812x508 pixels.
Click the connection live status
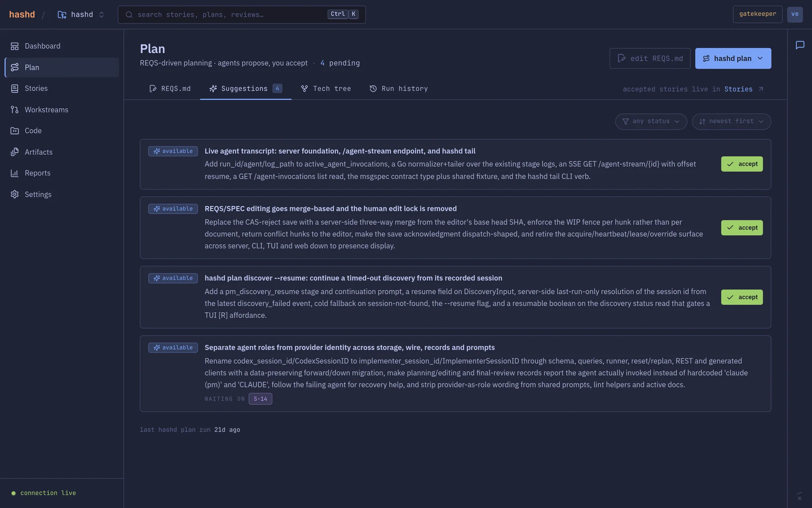point(44,493)
